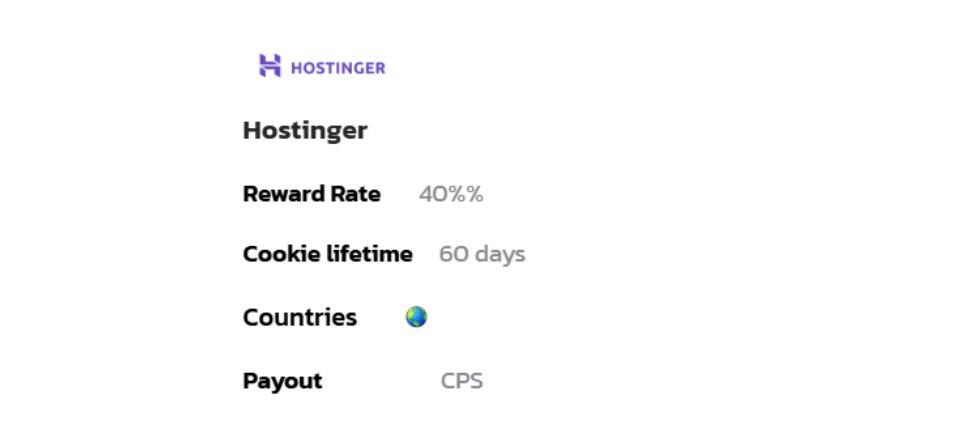Click the second percent sign after 40
956x434 pixels.
[474, 194]
